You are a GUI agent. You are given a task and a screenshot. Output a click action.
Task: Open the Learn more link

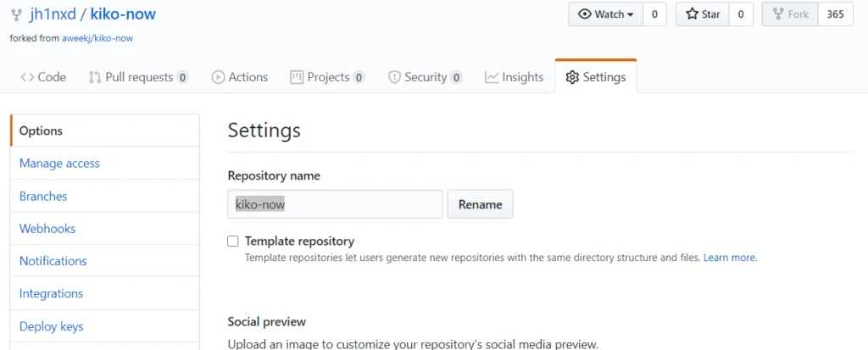730,258
